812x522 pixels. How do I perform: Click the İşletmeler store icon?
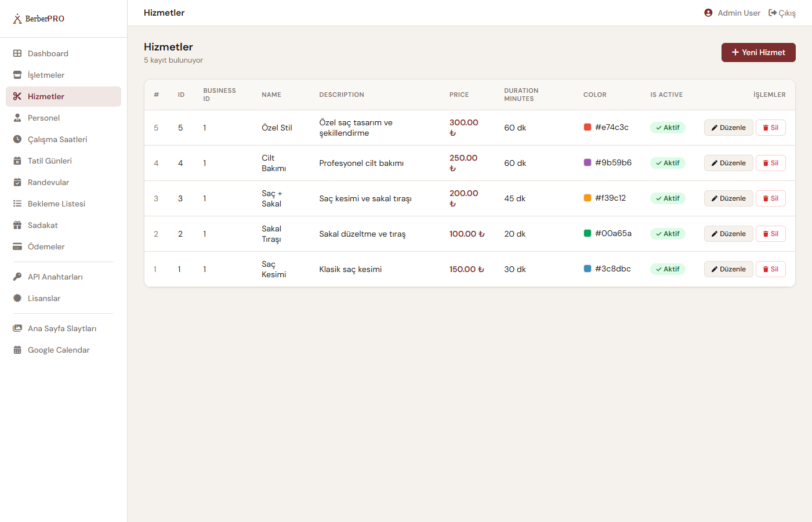pos(17,75)
